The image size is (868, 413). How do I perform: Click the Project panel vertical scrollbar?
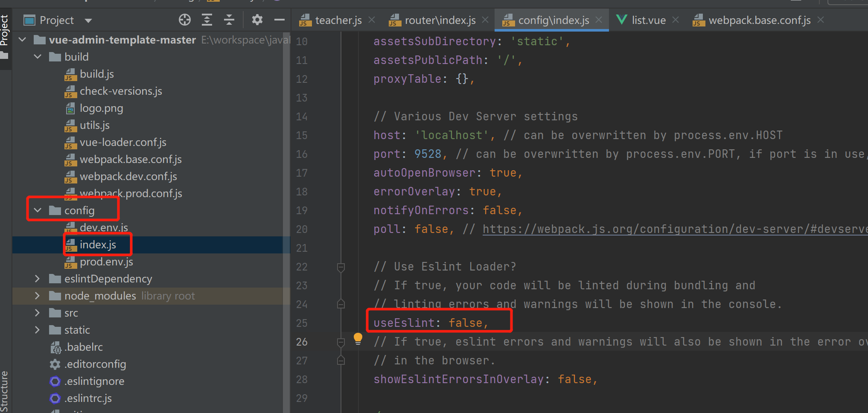286,222
